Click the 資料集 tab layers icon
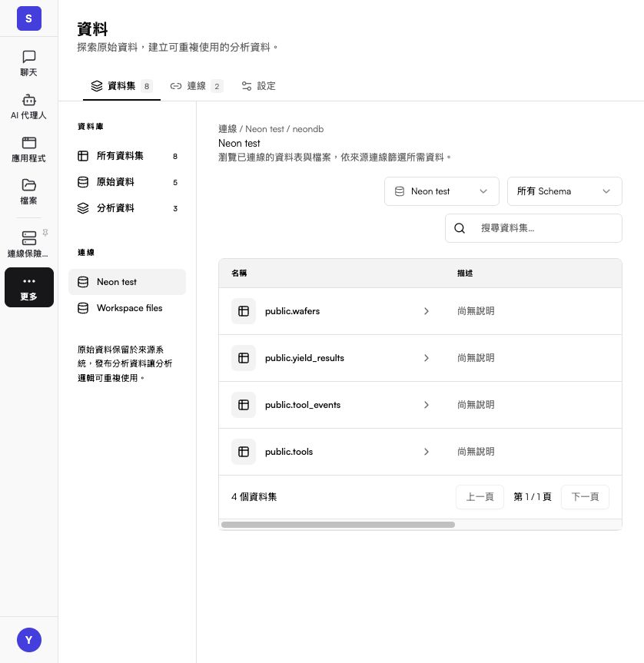The height and width of the screenshot is (663, 644). pyautogui.click(x=97, y=86)
